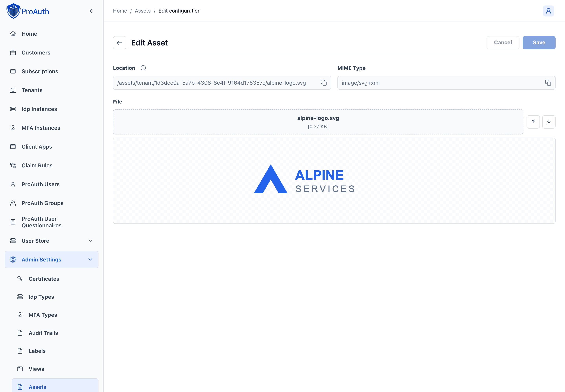Go to Assets via breadcrumb
565x392 pixels.
(143, 11)
